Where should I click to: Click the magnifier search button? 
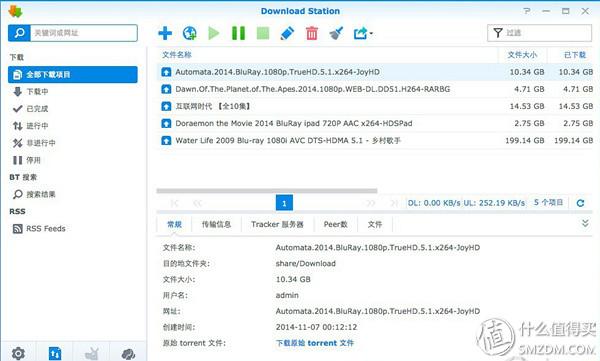click(x=19, y=33)
